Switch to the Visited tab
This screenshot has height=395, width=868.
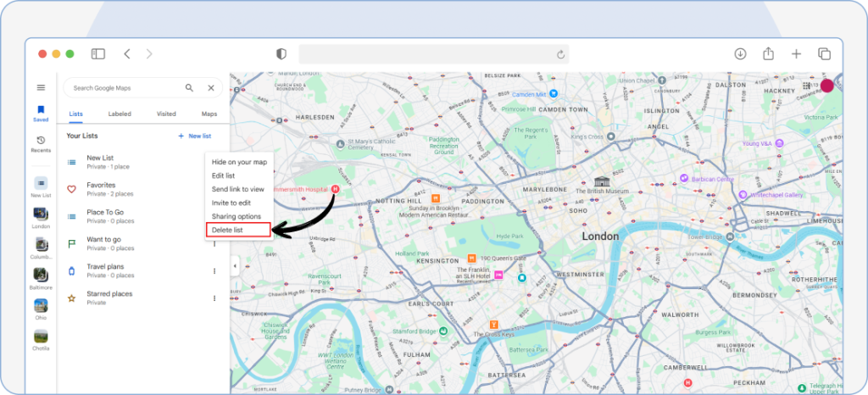pyautogui.click(x=166, y=114)
